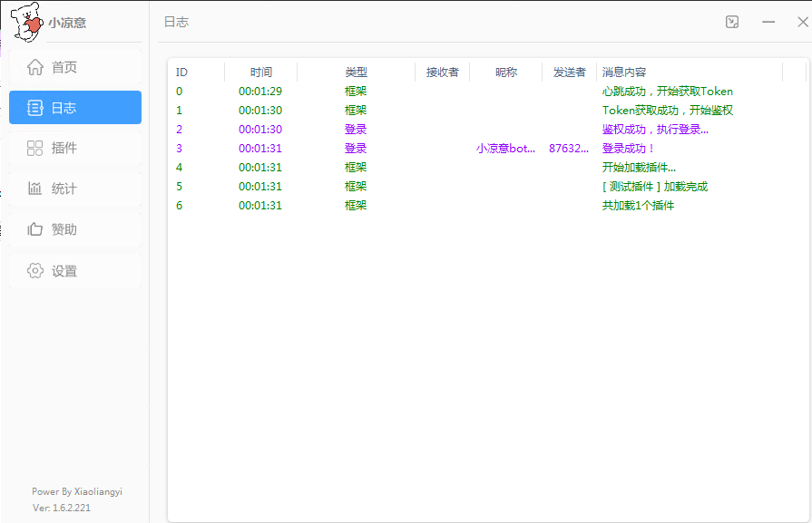The image size is (812, 523).
Task: Select log row 登录成功！
Action: pos(629,149)
